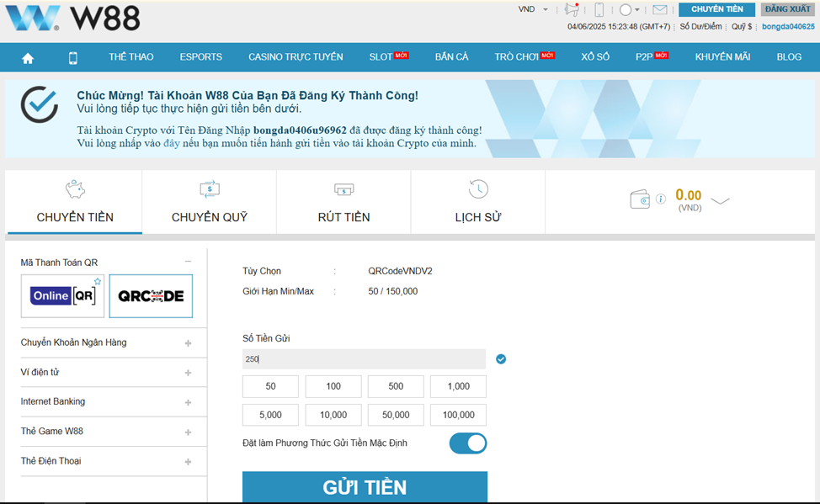Choose the 50,000 amount button

click(x=396, y=415)
